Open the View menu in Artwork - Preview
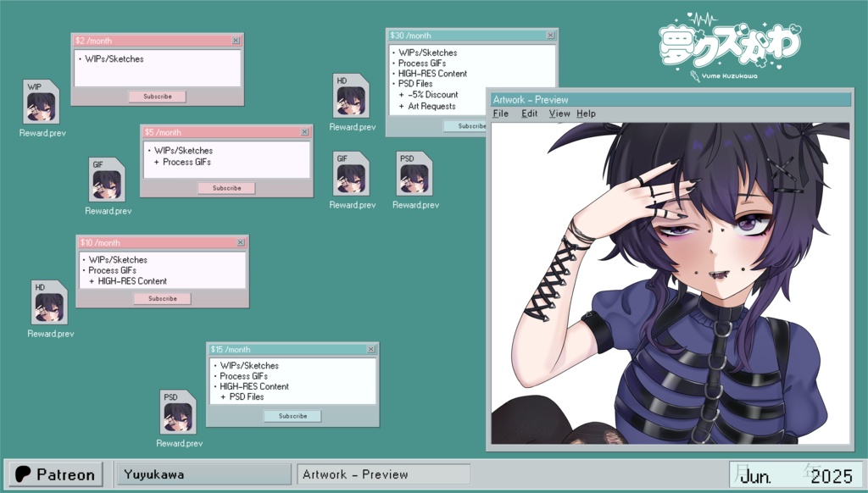This screenshot has width=868, height=493. pyautogui.click(x=559, y=114)
